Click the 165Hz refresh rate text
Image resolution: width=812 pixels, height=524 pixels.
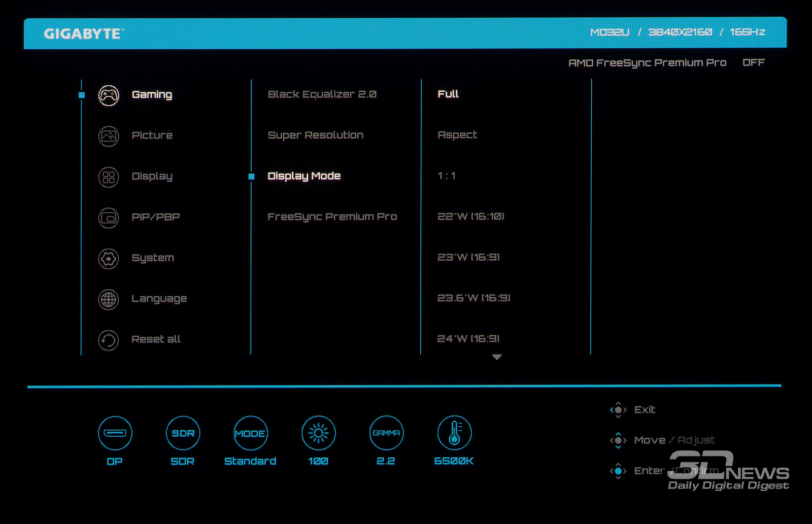(x=748, y=32)
